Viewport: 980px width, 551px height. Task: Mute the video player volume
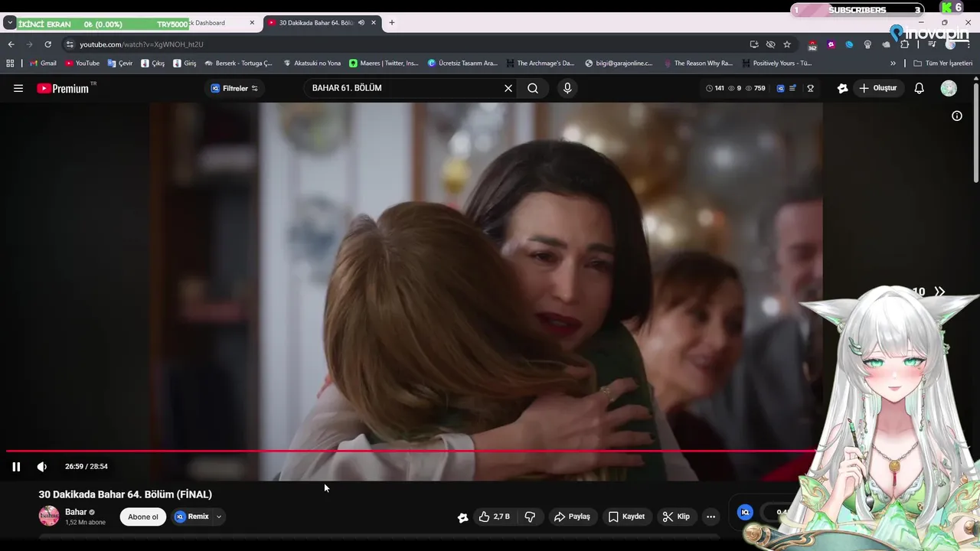[x=42, y=466]
